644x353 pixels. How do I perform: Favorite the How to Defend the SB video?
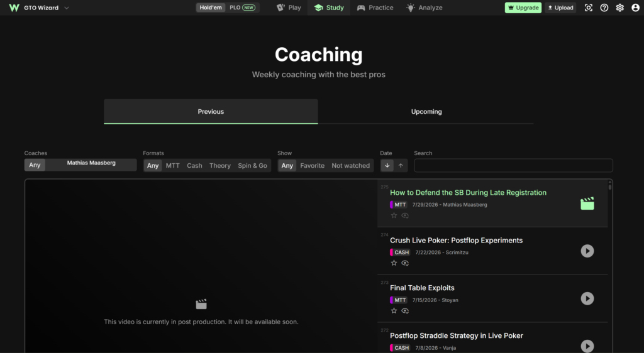394,215
